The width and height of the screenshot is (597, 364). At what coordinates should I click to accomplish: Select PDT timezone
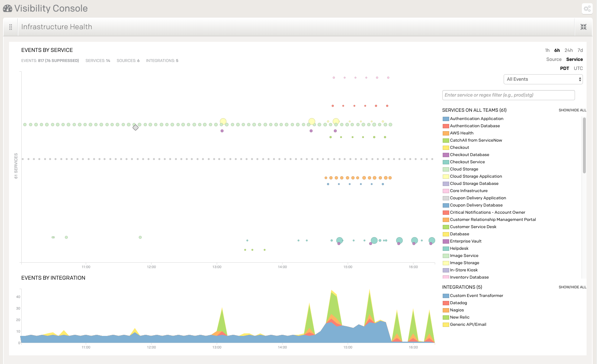(565, 68)
